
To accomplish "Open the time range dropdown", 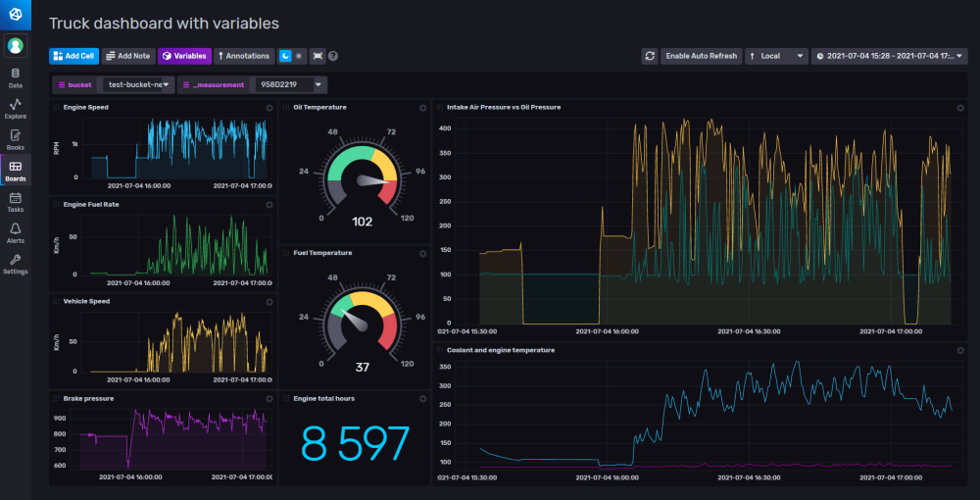I will pos(890,56).
